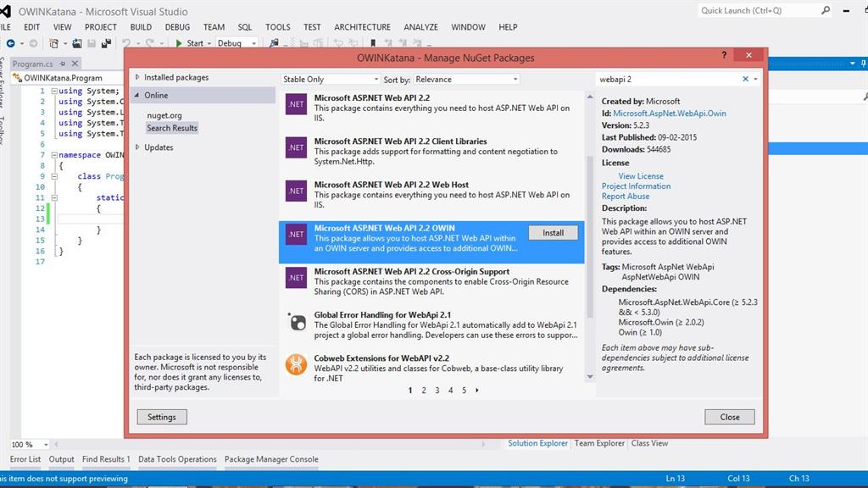Image resolution: width=868 pixels, height=488 pixels.
Task: Close the Program.cs tab
Action: [x=75, y=64]
